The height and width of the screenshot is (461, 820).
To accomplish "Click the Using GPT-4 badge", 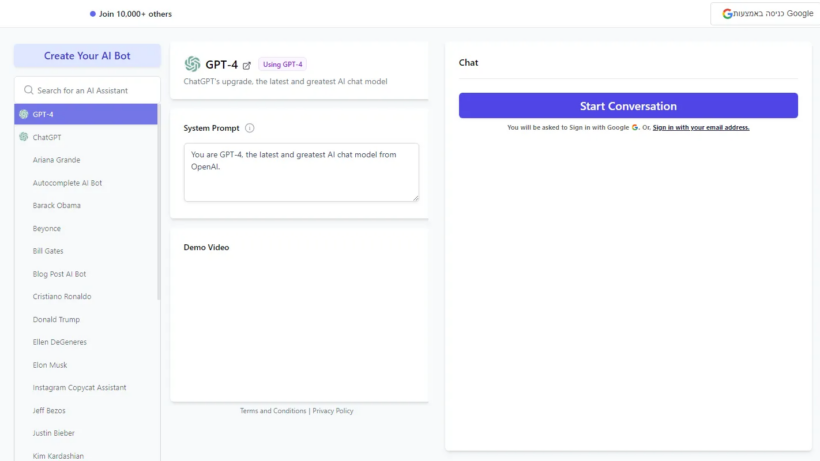I will (282, 64).
